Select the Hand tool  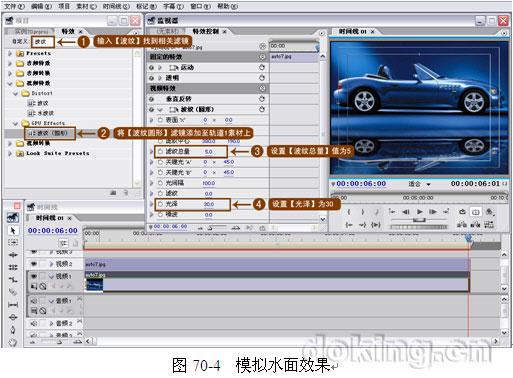point(13,342)
